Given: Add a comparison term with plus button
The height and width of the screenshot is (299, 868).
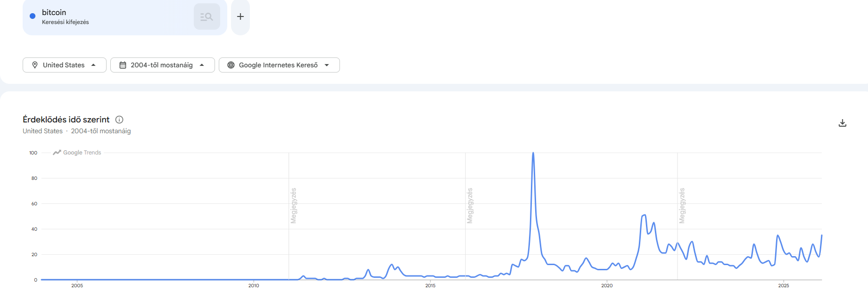Looking at the screenshot, I should 240,17.
